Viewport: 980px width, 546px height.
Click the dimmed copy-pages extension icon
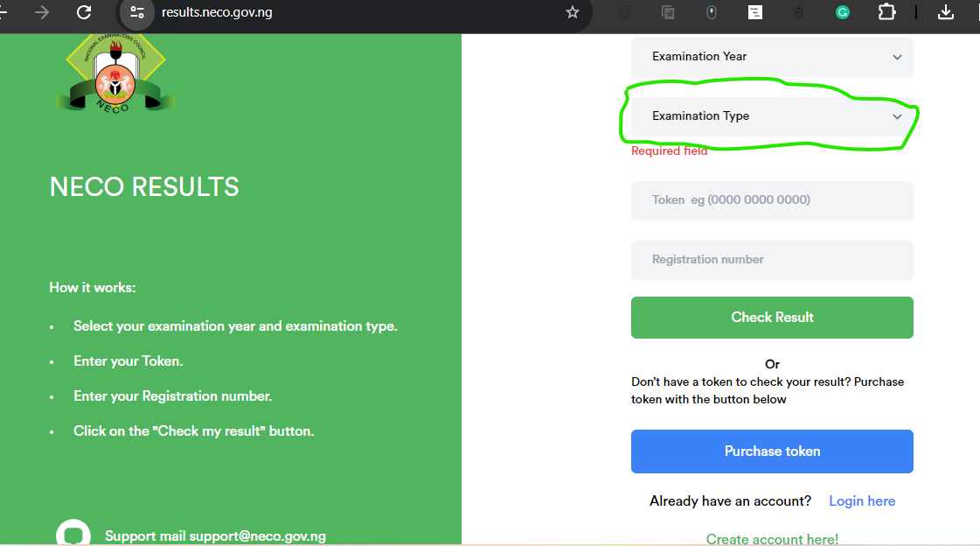(x=623, y=12)
